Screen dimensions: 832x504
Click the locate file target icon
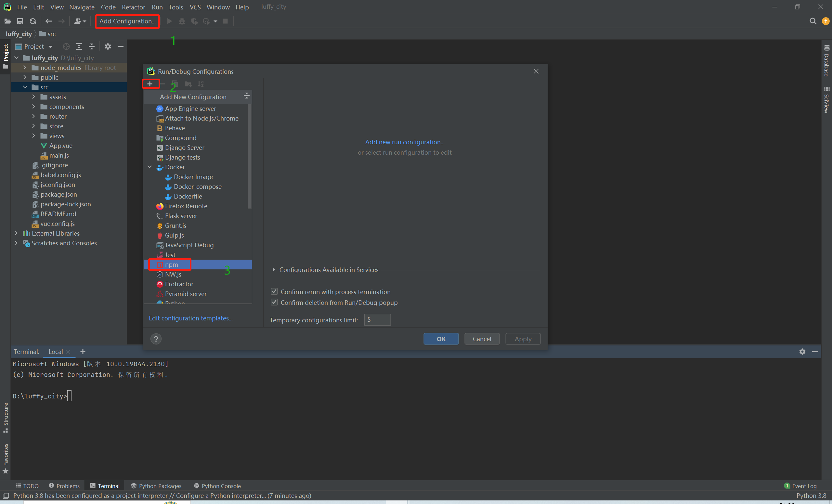tap(66, 46)
